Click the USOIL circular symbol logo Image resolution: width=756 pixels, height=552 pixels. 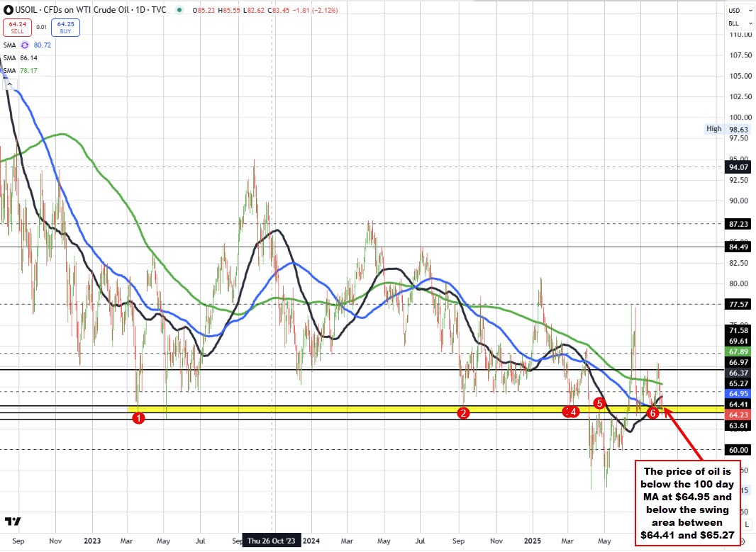(9, 10)
